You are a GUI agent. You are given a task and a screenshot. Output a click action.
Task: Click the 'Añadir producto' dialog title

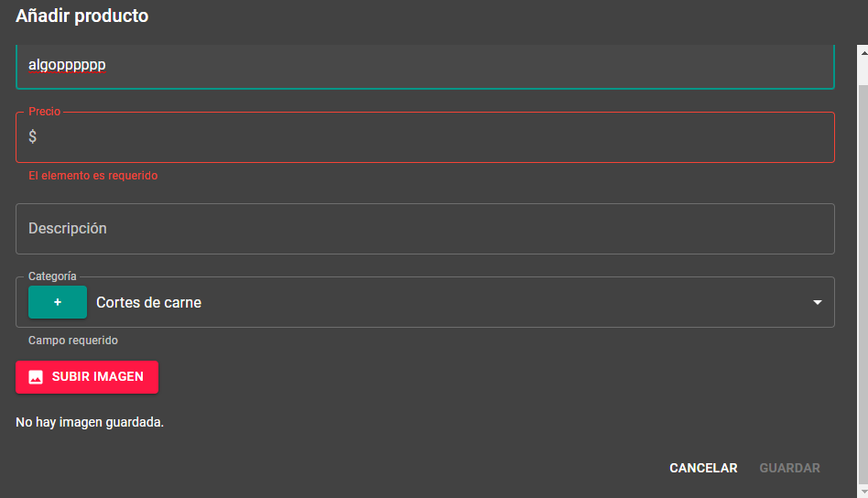(81, 16)
